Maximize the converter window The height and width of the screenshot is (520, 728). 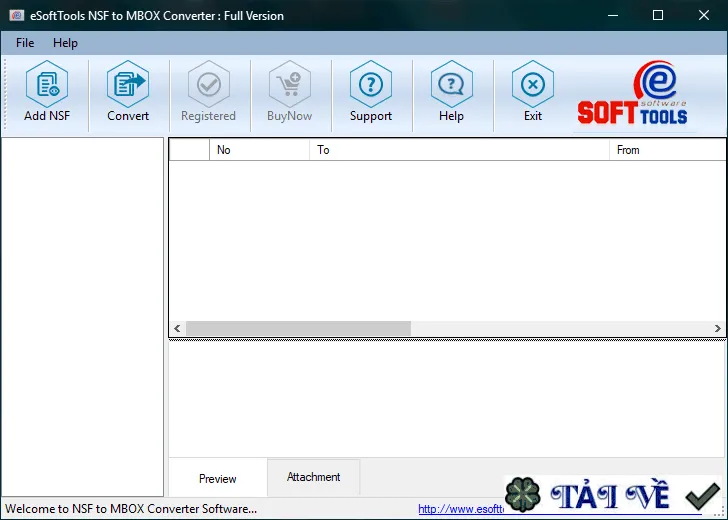(x=658, y=15)
